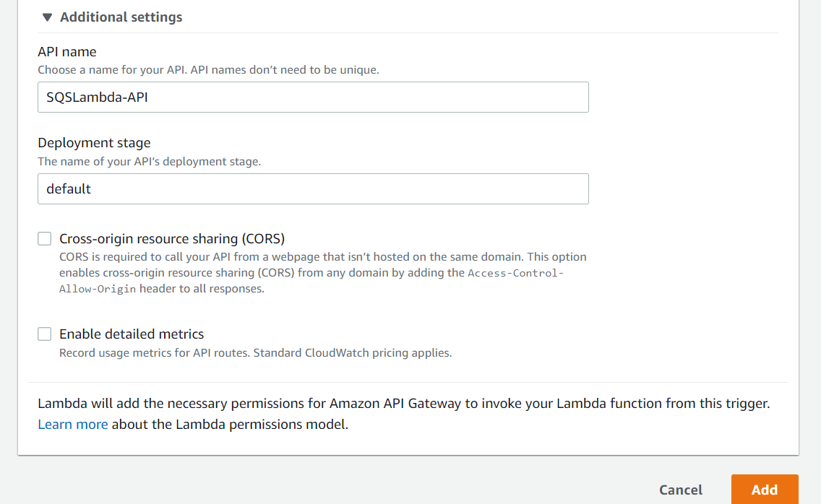Click the Cross-origin resource sharing label
Viewport: 821px width, 504px height.
point(172,238)
